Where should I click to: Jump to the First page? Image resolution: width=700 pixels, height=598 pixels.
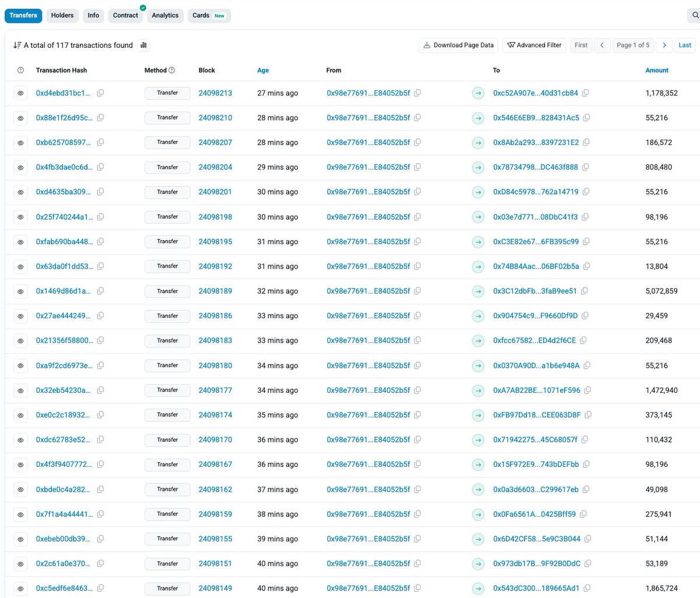tap(581, 45)
